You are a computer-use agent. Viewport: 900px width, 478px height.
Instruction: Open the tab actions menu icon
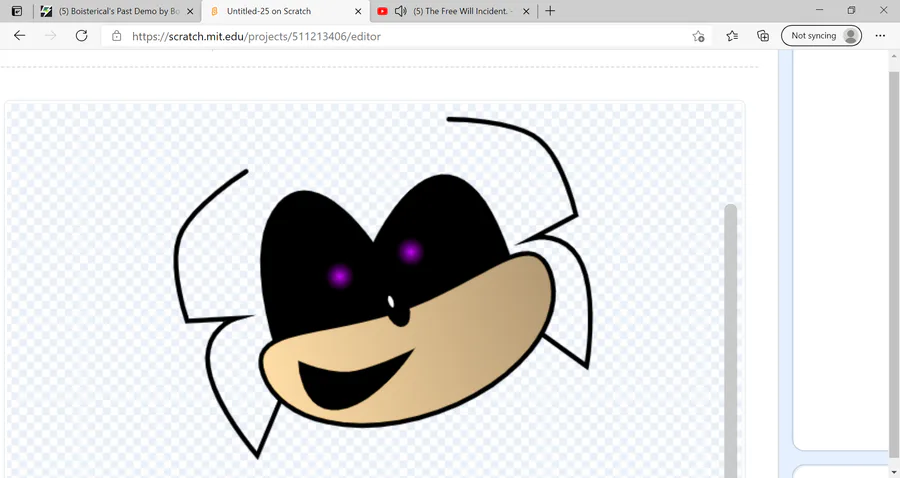(x=17, y=11)
